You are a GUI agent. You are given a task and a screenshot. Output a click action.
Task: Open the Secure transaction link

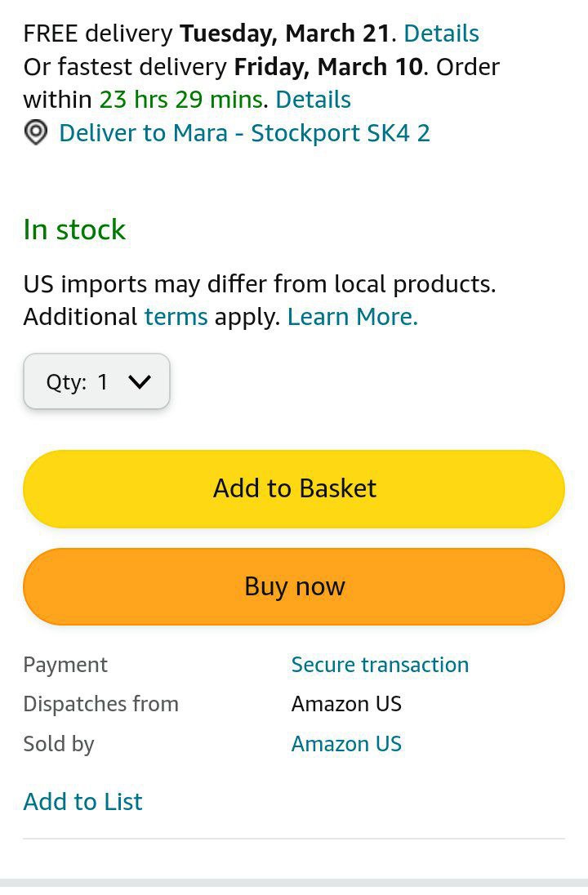[380, 665]
